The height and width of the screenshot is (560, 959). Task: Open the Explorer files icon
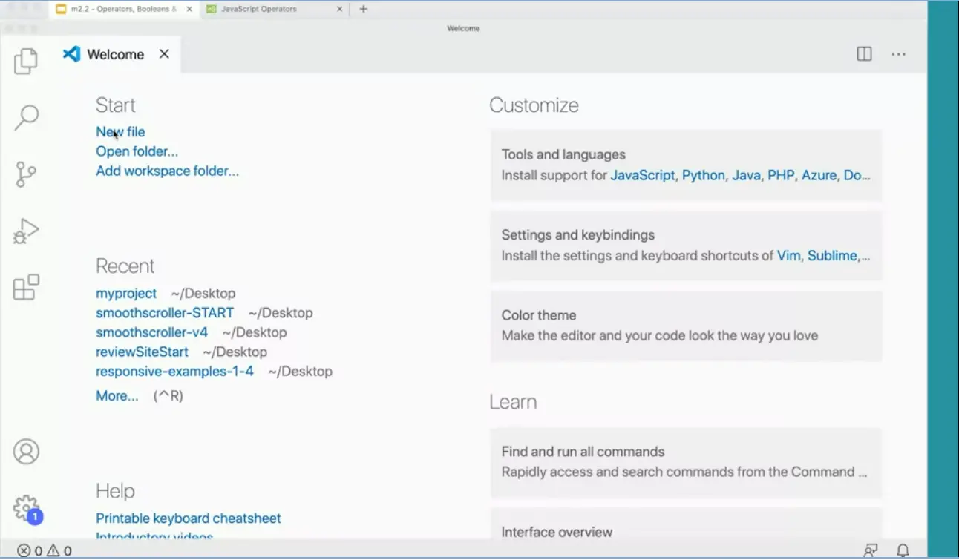point(26,61)
